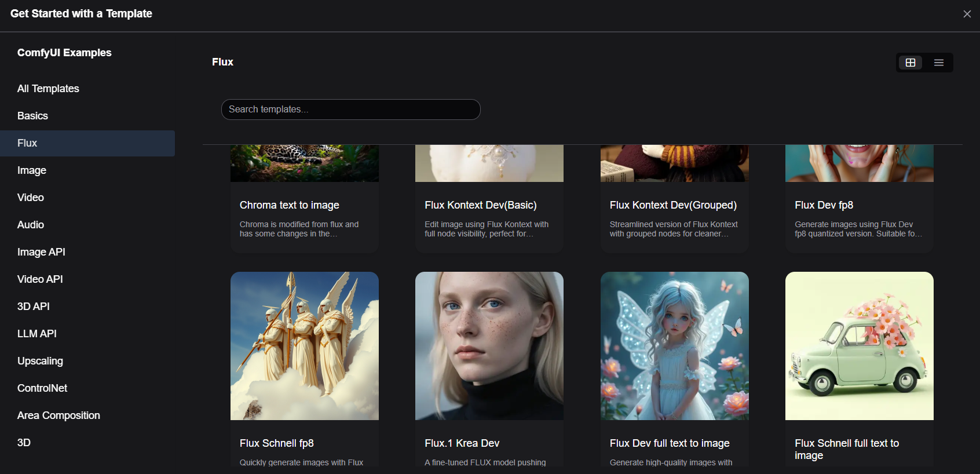Select 3D API category
980x474 pixels.
coord(87,307)
